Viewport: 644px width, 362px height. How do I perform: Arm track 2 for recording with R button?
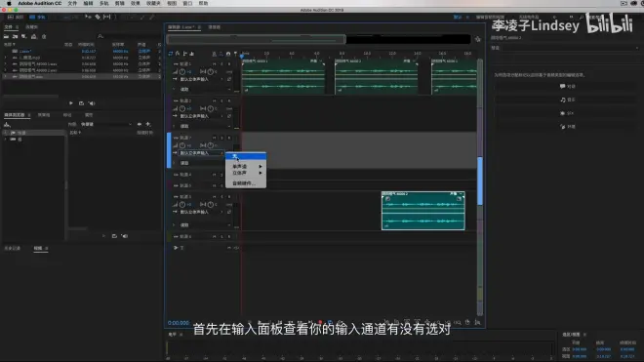pos(229,101)
